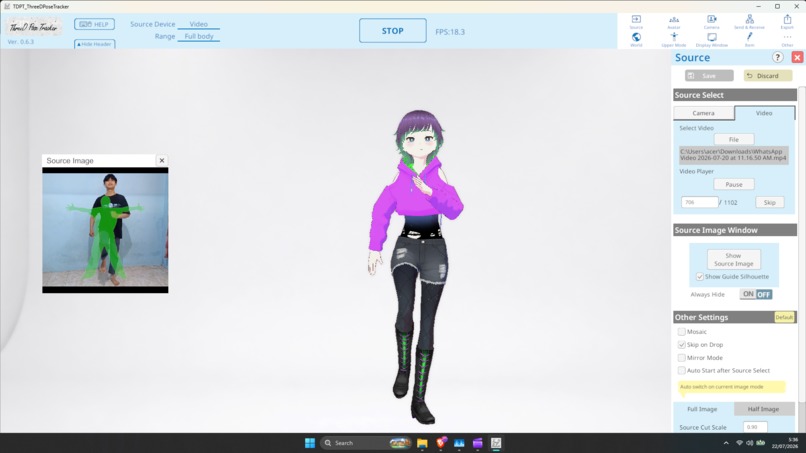Open the purple clapperboard taskbar app

click(x=478, y=443)
